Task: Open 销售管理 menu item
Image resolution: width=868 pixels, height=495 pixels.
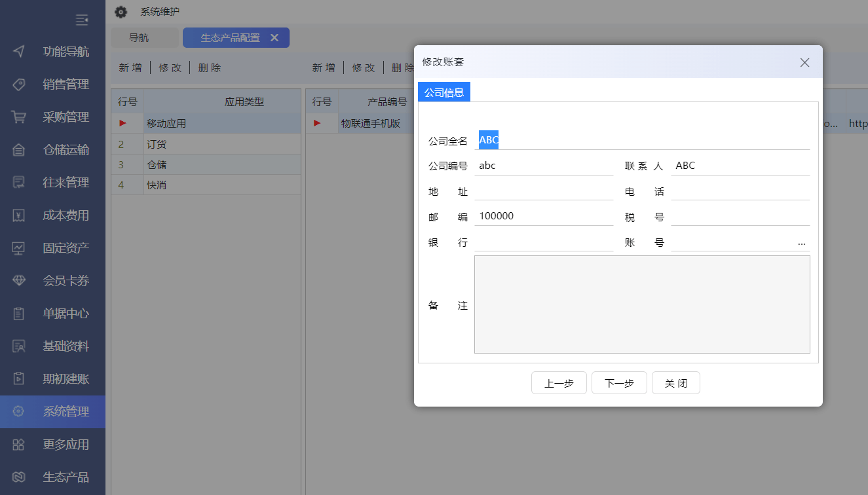Action: click(x=52, y=84)
